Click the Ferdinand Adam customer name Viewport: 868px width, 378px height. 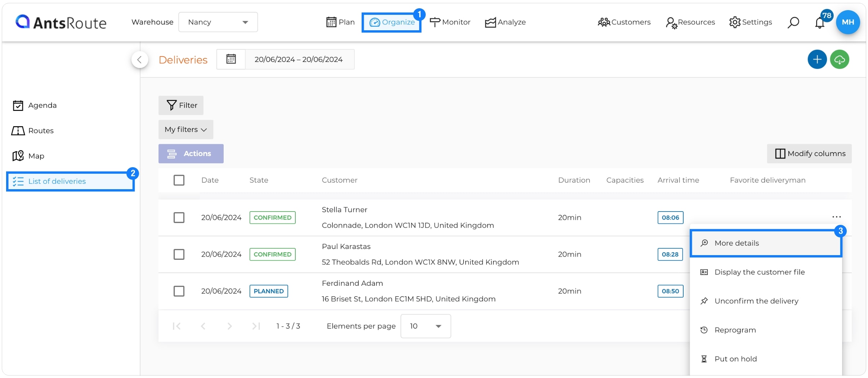pos(352,283)
